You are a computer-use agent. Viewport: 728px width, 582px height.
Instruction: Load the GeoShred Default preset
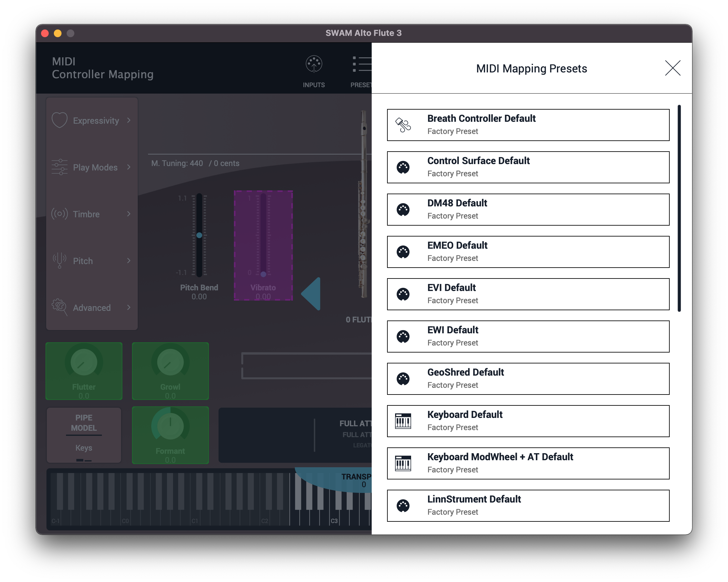tap(528, 379)
